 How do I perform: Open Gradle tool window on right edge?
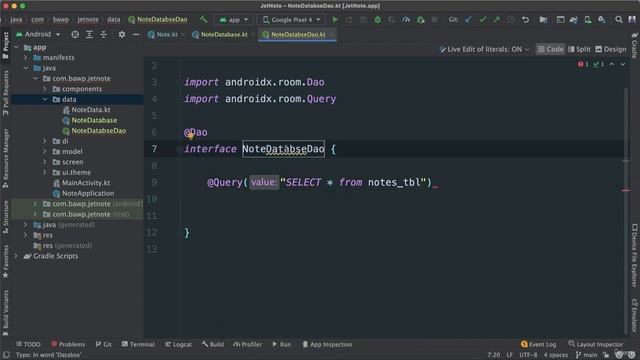click(x=635, y=45)
